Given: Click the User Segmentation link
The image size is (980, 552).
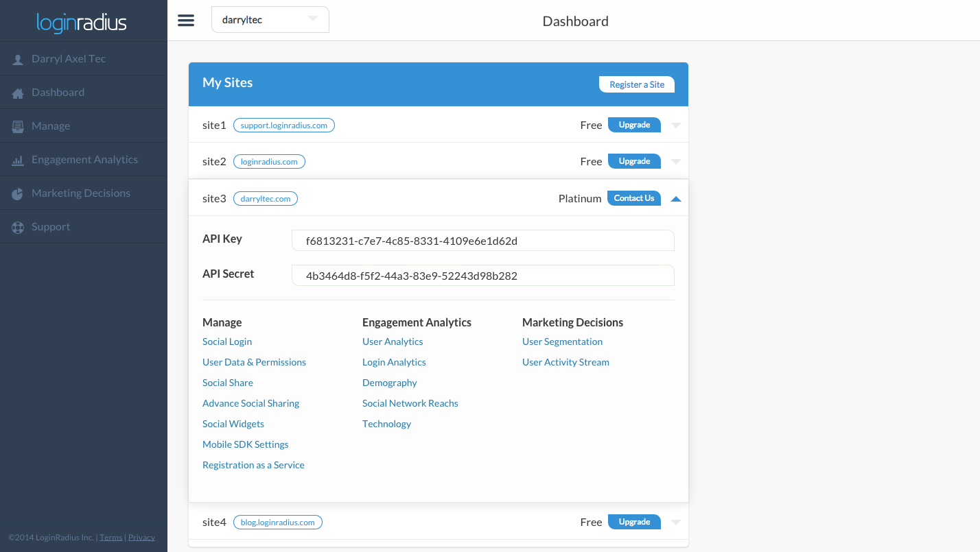Looking at the screenshot, I should click(x=562, y=341).
